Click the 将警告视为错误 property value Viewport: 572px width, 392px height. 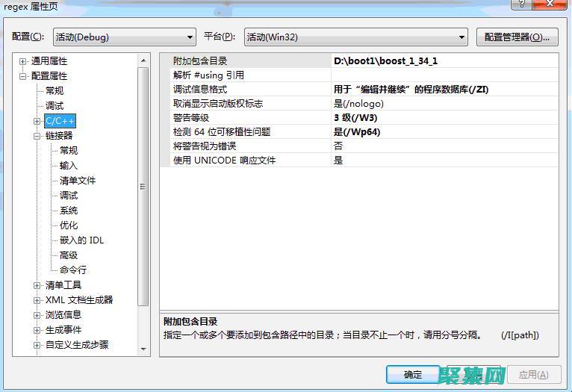click(444, 146)
